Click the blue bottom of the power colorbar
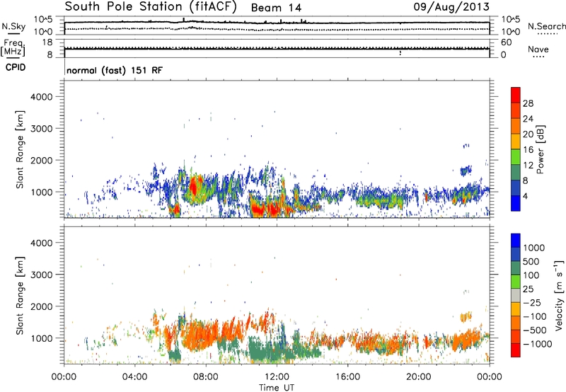This screenshot has width=566, height=392. [x=516, y=203]
